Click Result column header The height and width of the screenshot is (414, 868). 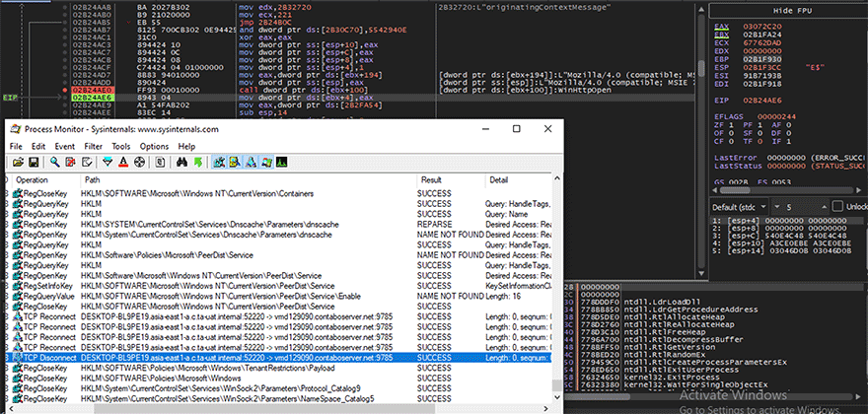coord(451,179)
